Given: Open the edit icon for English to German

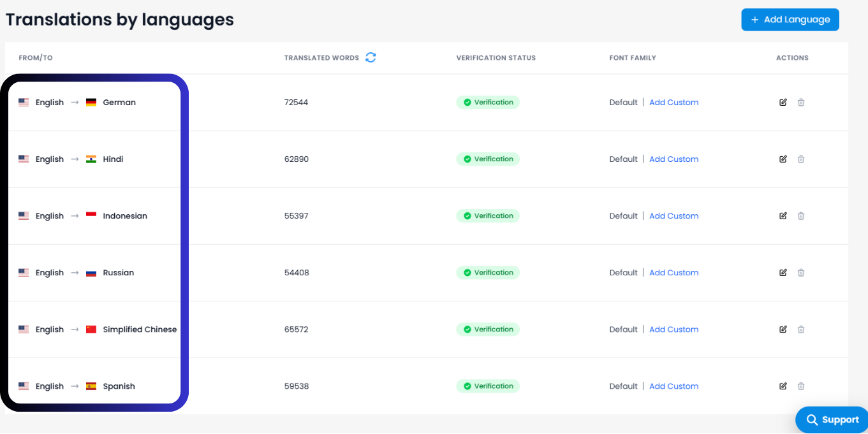Looking at the screenshot, I should coord(783,102).
